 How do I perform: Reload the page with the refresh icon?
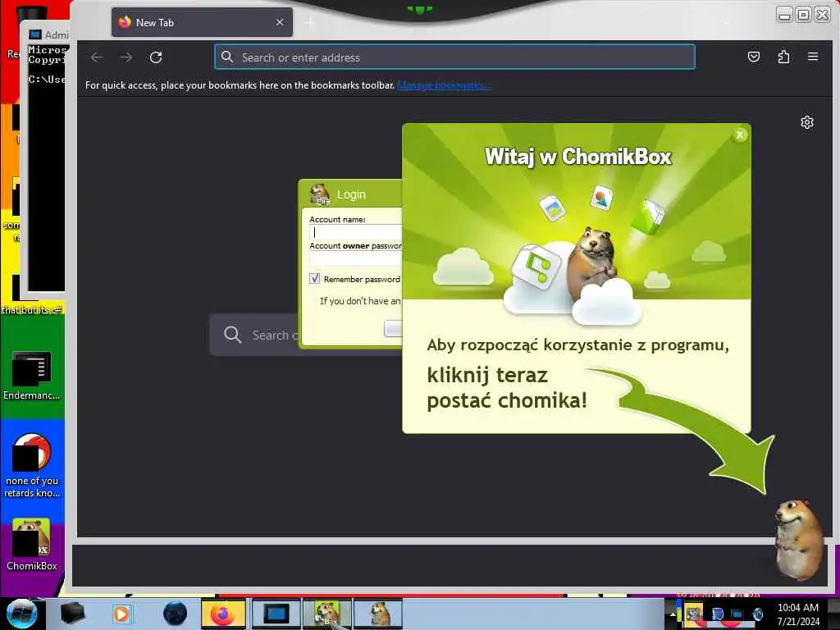click(x=156, y=57)
